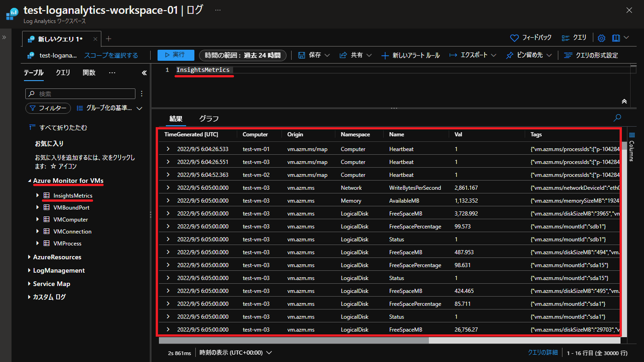Open the more tabs ellipsis in sidebar
This screenshot has width=644, height=362.
point(112,73)
